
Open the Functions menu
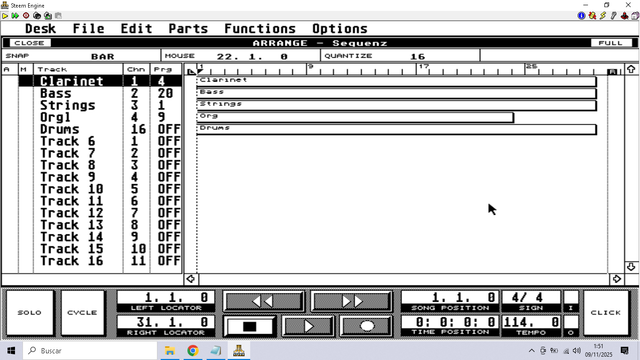tap(260, 29)
